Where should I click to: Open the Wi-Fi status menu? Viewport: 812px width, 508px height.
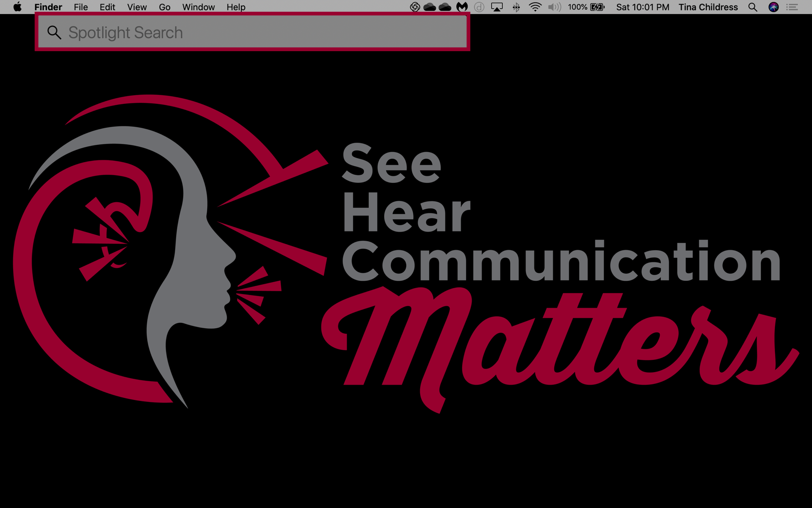pos(535,7)
